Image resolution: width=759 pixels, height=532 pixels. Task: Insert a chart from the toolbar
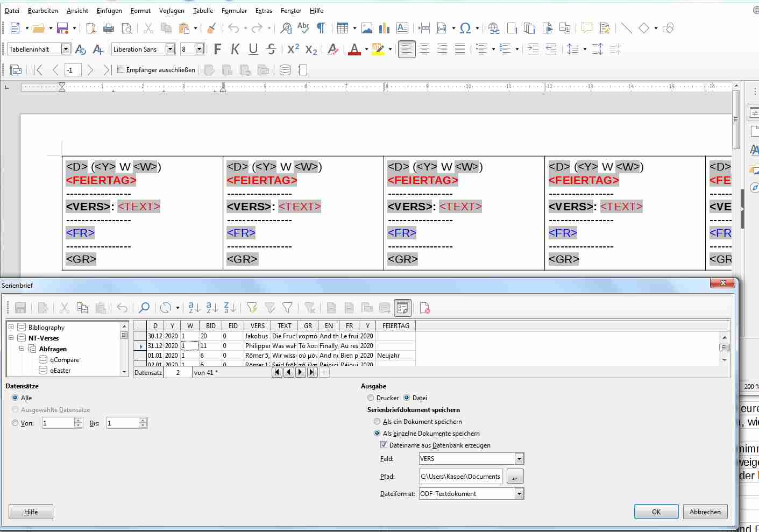384,28
